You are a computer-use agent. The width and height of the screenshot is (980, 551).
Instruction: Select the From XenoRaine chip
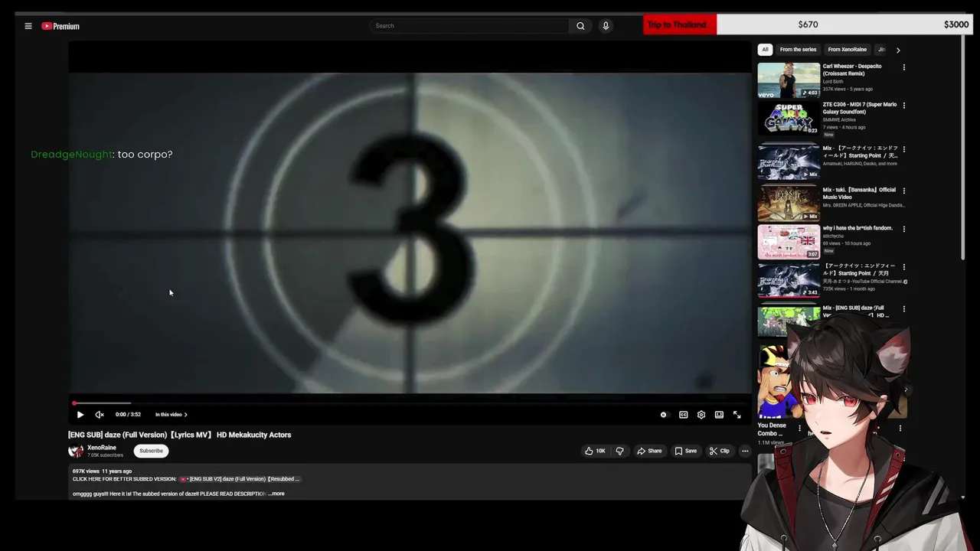click(x=847, y=50)
